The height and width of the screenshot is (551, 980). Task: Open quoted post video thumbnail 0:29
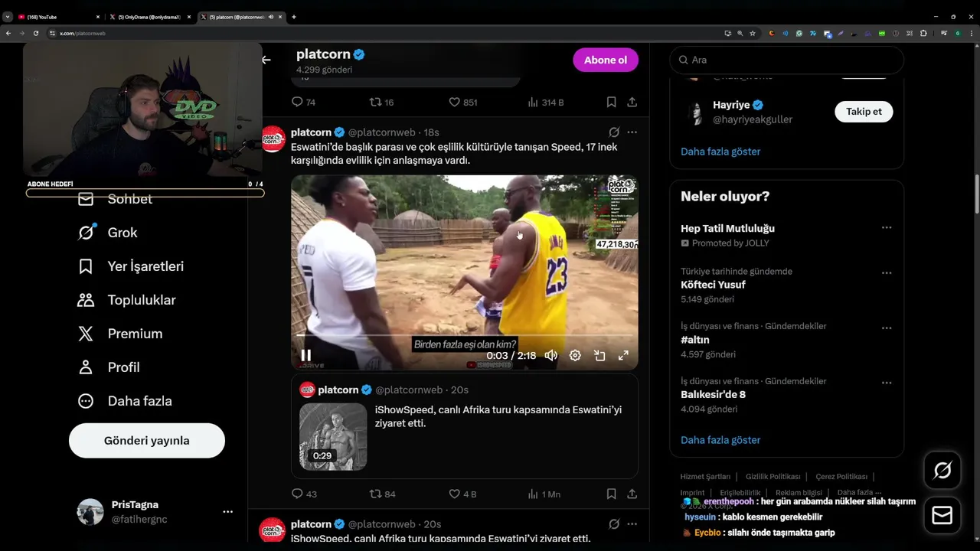(333, 436)
